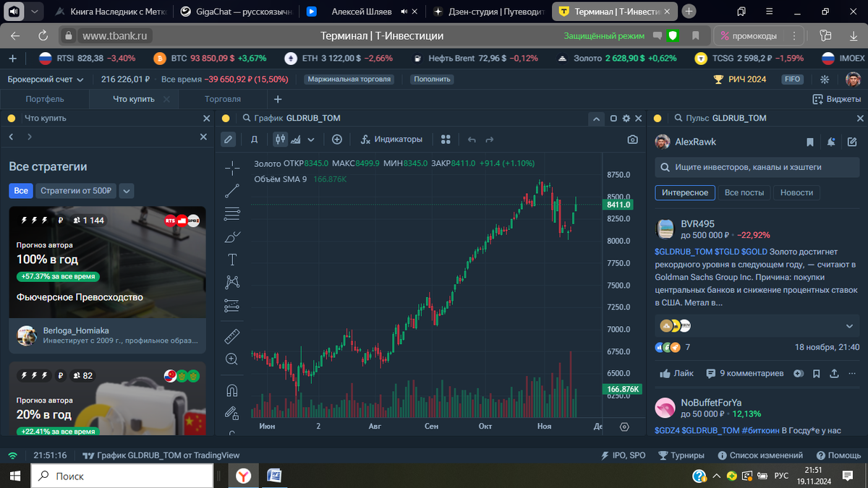
Task: Open bookmarks in Пульс header
Action: 810,142
